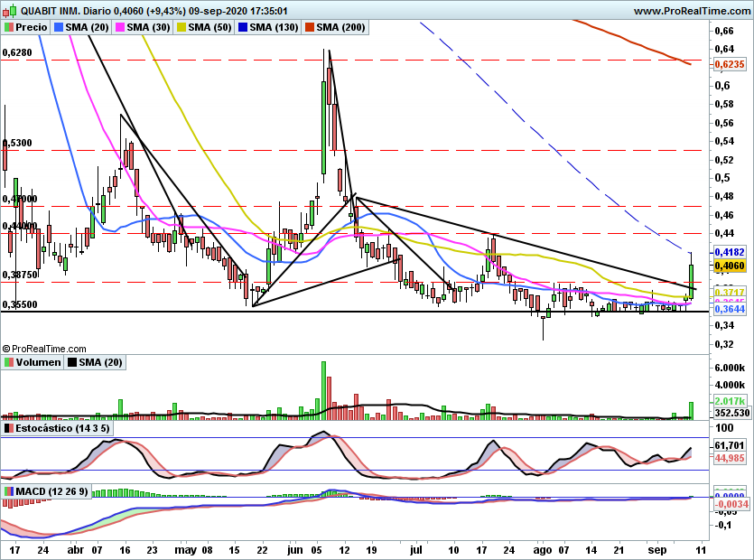
Task: Open the Estocástico (14 3 5) indicator label
Action: [63, 428]
